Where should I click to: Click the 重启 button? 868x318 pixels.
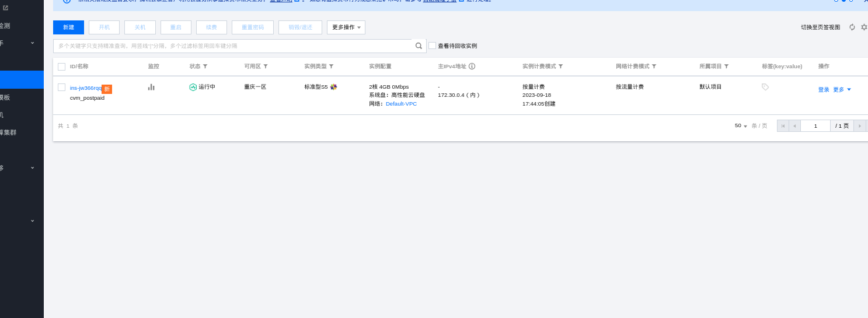176,27
